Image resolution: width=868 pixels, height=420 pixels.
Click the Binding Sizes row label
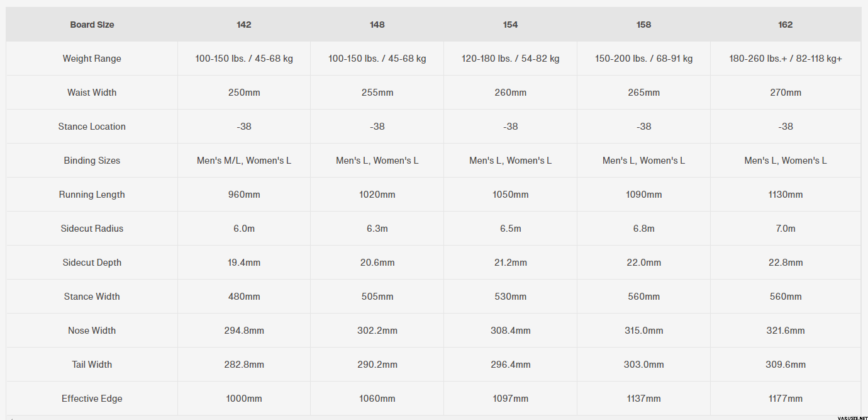(x=92, y=161)
